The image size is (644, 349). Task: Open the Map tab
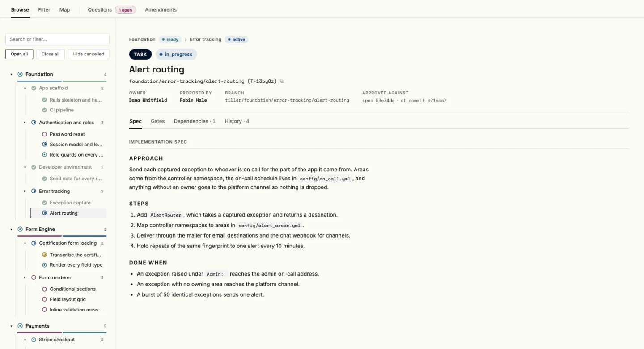click(x=64, y=9)
